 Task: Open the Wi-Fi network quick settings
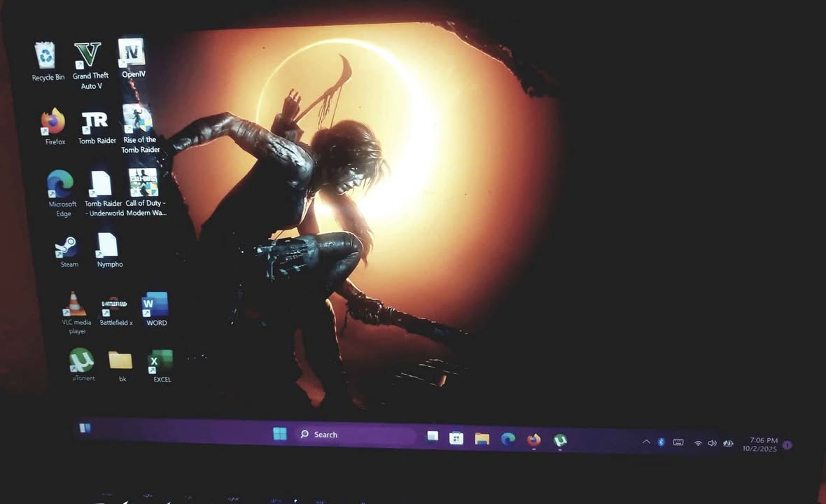tap(698, 443)
